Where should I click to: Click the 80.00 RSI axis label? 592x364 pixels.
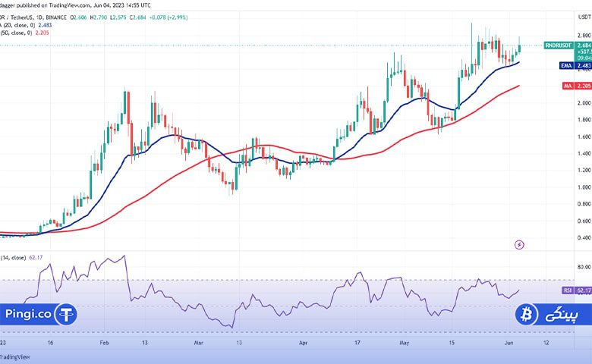584,267
